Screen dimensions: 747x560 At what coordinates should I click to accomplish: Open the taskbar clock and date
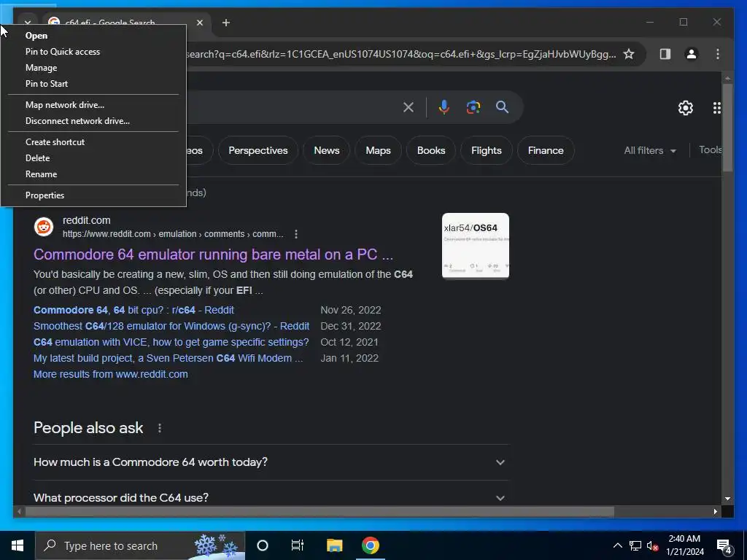tap(684, 545)
